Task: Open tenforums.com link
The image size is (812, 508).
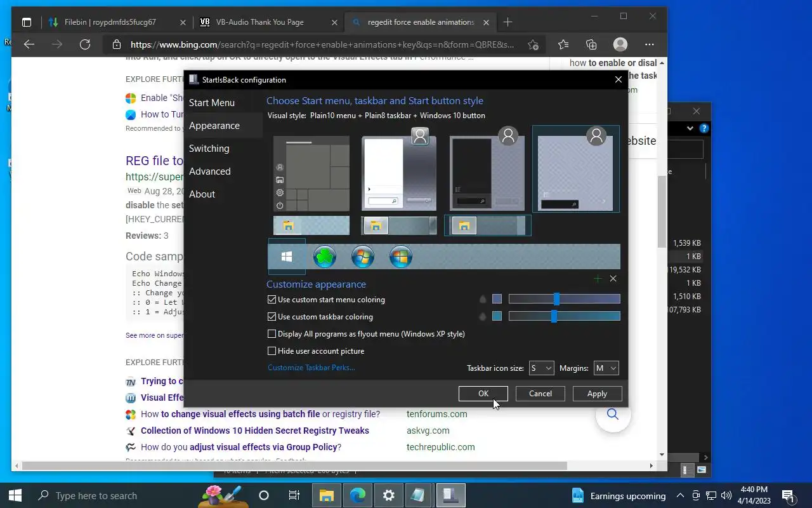Action: click(x=437, y=414)
